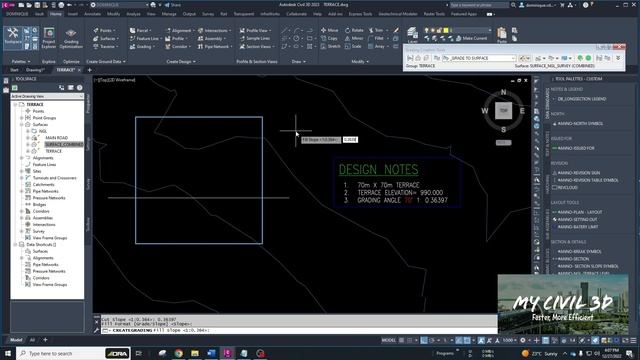Open the Toolspace help icon
Image resolution: width=640 pixels, height=360 pixels.
point(80,87)
